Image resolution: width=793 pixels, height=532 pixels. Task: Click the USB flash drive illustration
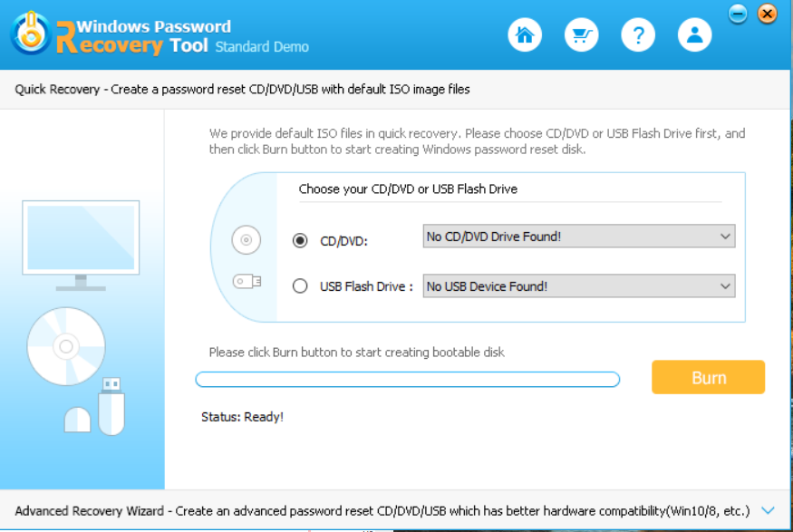(x=111, y=406)
